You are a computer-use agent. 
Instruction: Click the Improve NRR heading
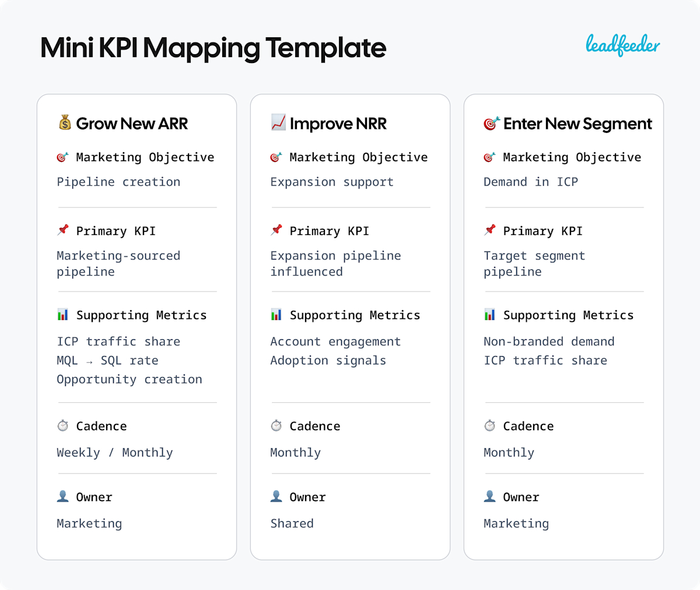(338, 124)
